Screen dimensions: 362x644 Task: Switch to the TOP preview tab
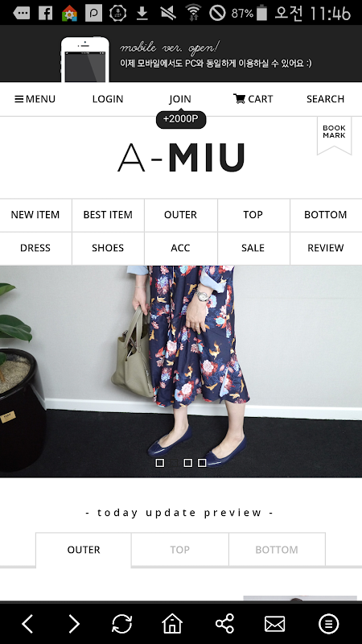click(179, 550)
